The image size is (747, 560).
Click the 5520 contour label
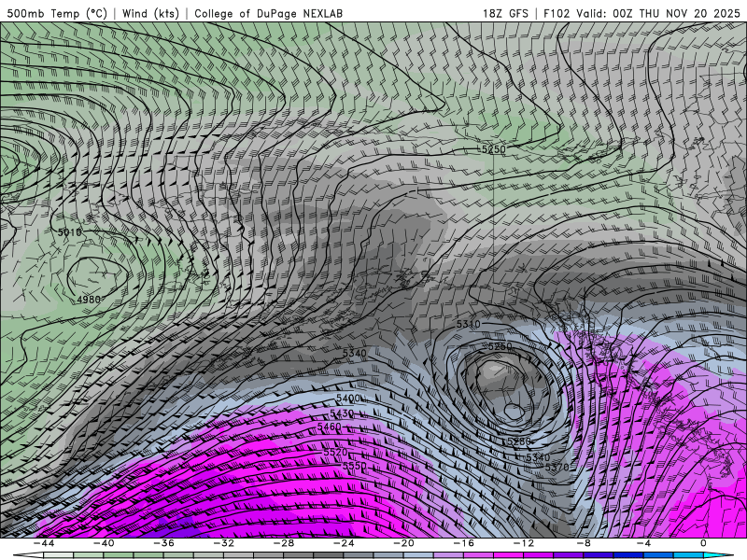[x=335, y=452]
